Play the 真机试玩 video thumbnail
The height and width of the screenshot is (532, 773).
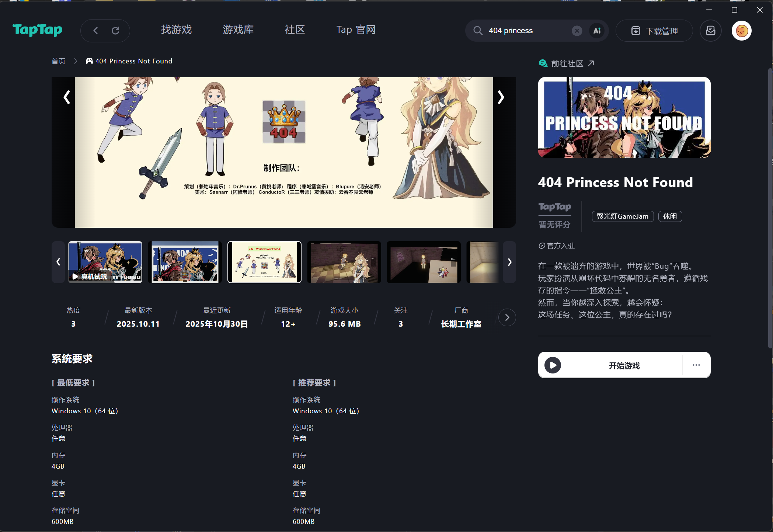105,262
